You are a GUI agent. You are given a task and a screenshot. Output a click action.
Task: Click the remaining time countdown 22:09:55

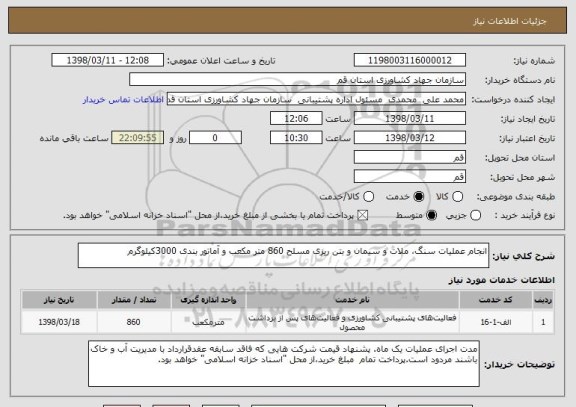pyautogui.click(x=137, y=138)
